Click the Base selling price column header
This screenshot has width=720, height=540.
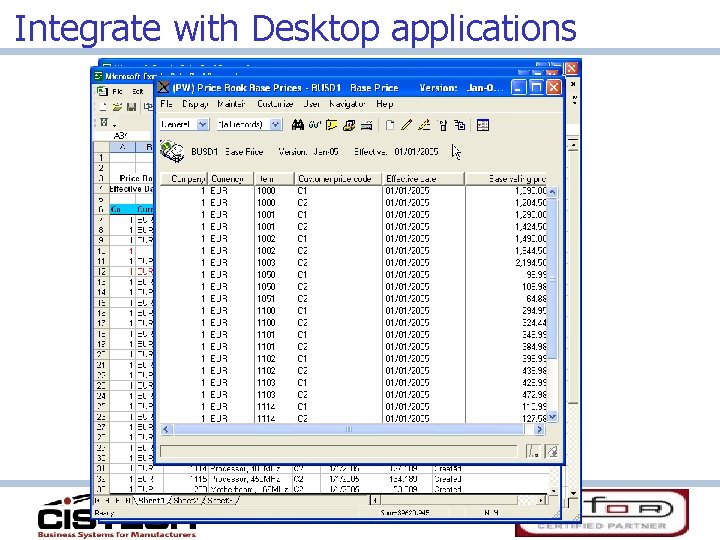(506, 179)
